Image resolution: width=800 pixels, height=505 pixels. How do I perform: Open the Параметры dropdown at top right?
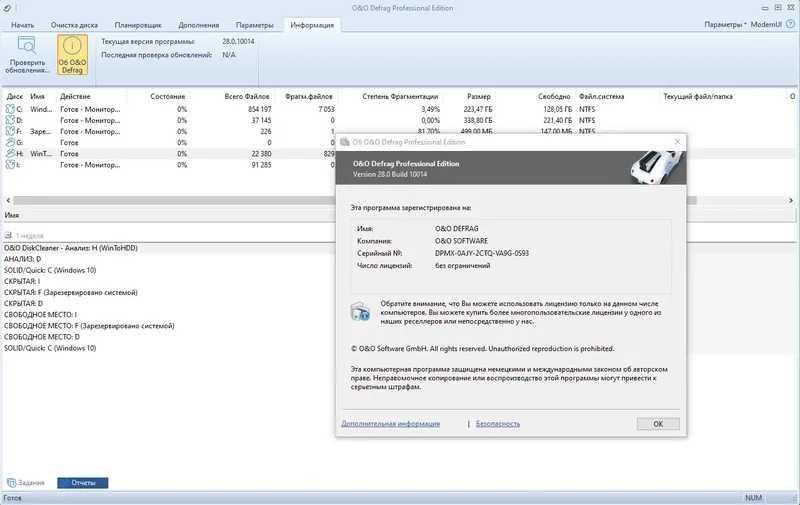(725, 24)
